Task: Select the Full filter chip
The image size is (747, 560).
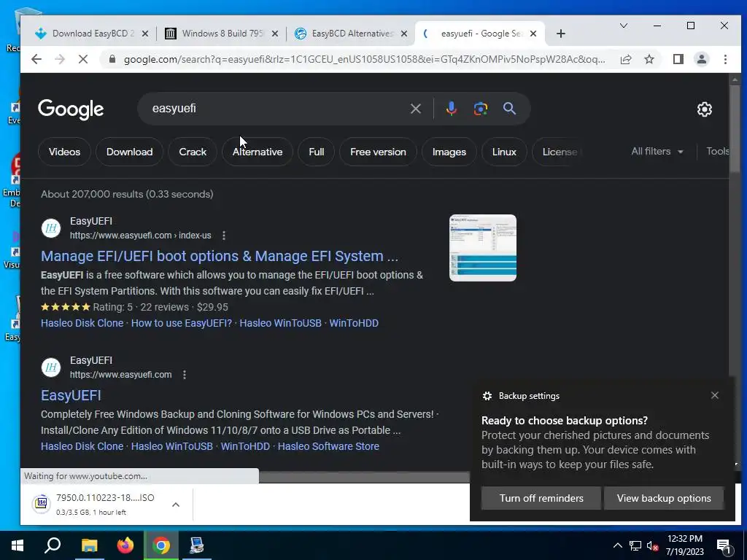Action: pos(317,152)
